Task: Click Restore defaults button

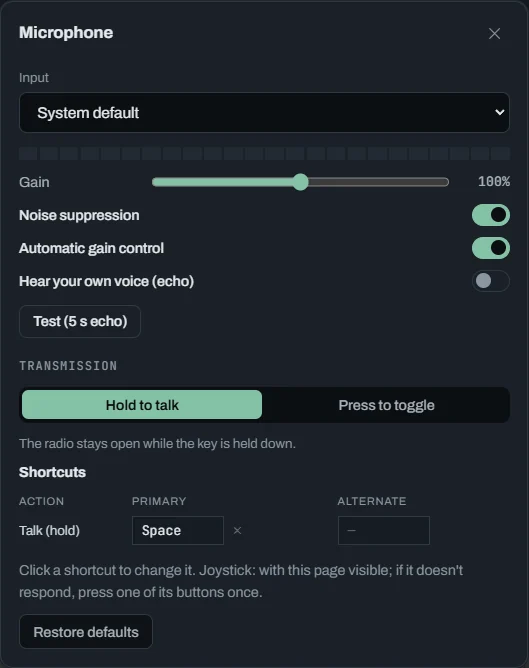Action: click(86, 632)
